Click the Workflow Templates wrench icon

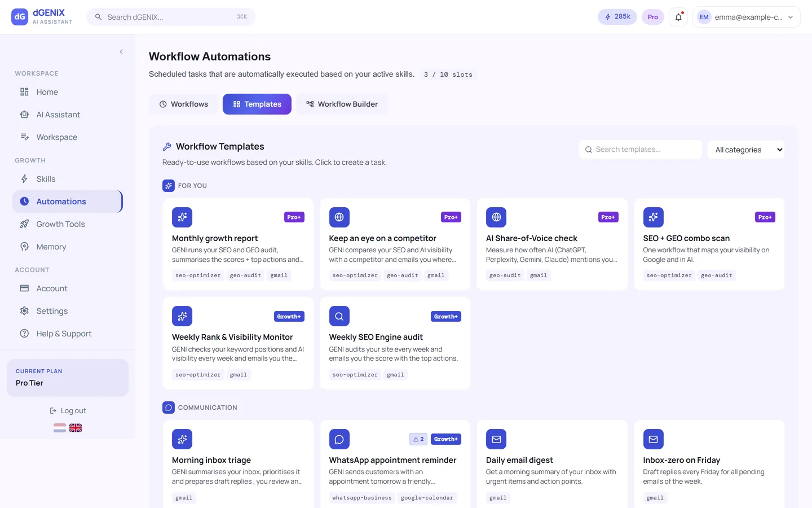(x=167, y=147)
